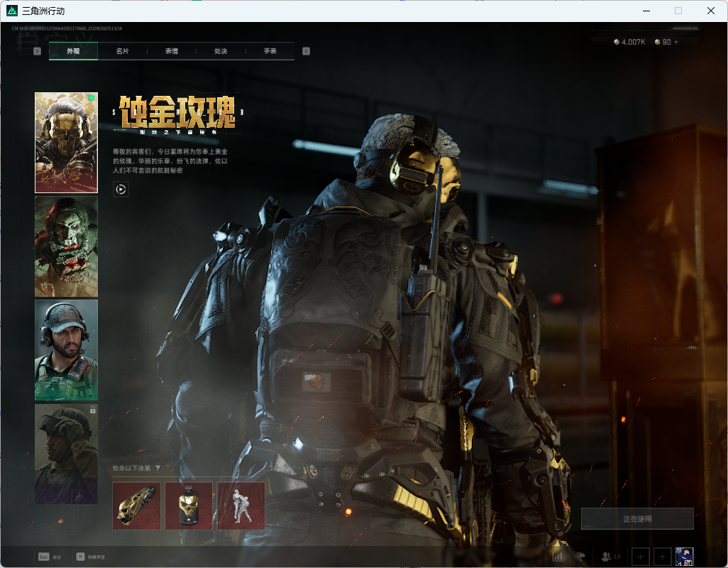Minimize the 三角洲行动 window
This screenshot has width=728, height=568.
[646, 11]
